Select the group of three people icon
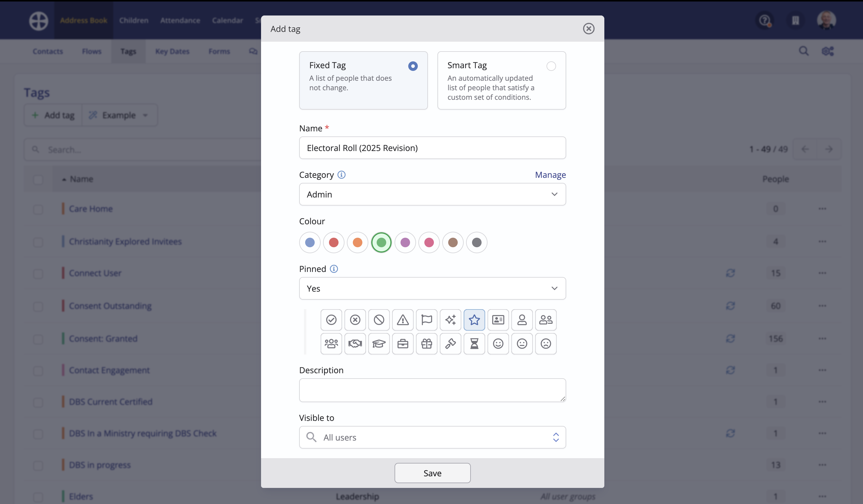 click(331, 343)
